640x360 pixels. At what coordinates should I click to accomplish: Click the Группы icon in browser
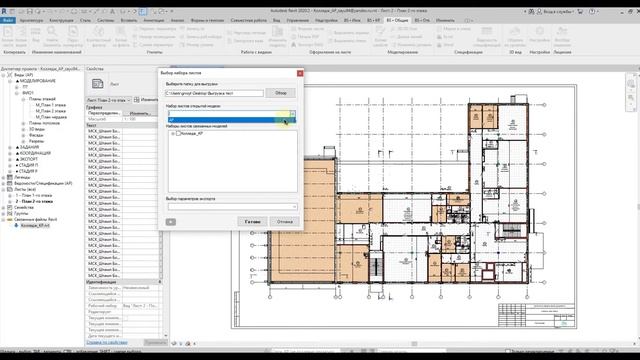click(x=10, y=213)
